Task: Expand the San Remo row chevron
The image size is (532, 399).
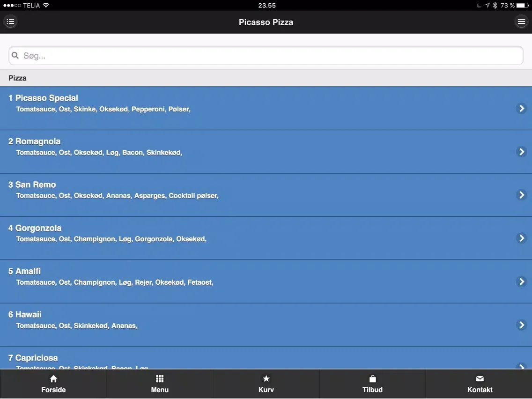Action: pos(521,195)
